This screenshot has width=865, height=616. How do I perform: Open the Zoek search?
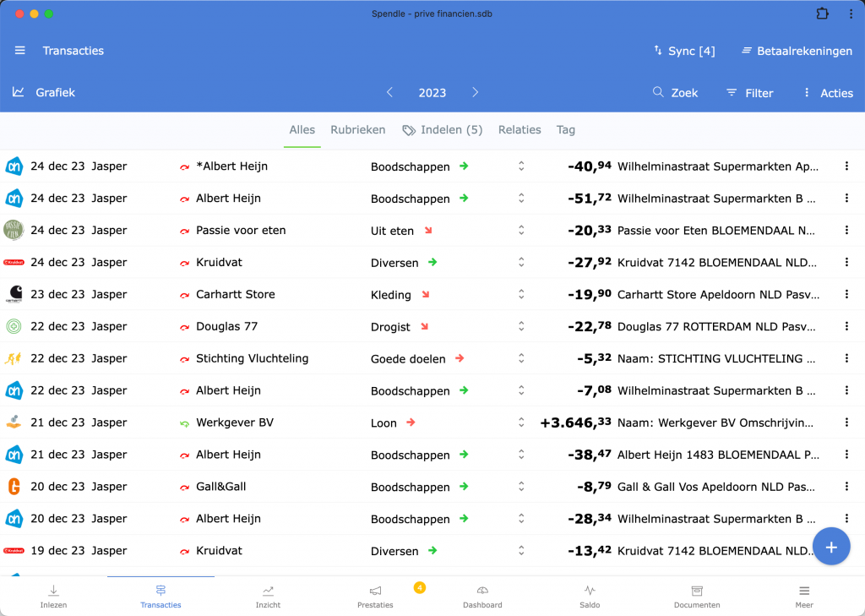click(675, 93)
